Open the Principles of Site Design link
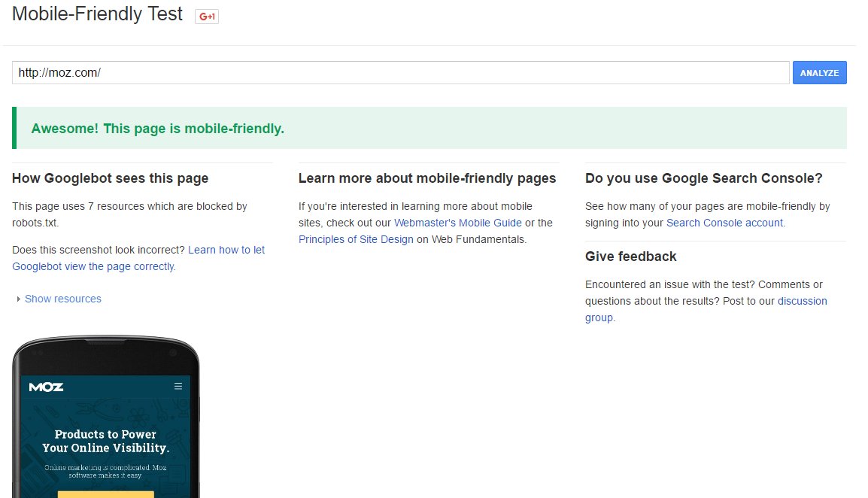 click(355, 239)
